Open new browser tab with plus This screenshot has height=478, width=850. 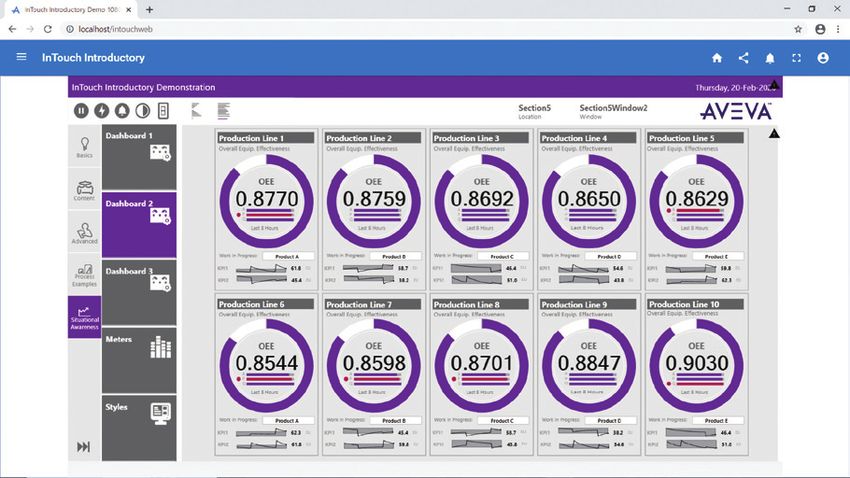pyautogui.click(x=149, y=9)
